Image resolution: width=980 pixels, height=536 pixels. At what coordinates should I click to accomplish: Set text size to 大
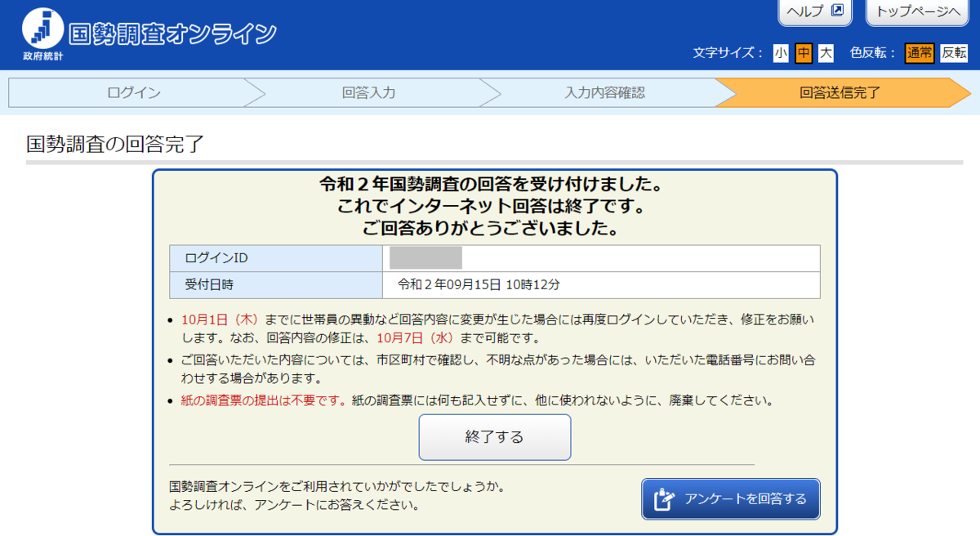826,53
